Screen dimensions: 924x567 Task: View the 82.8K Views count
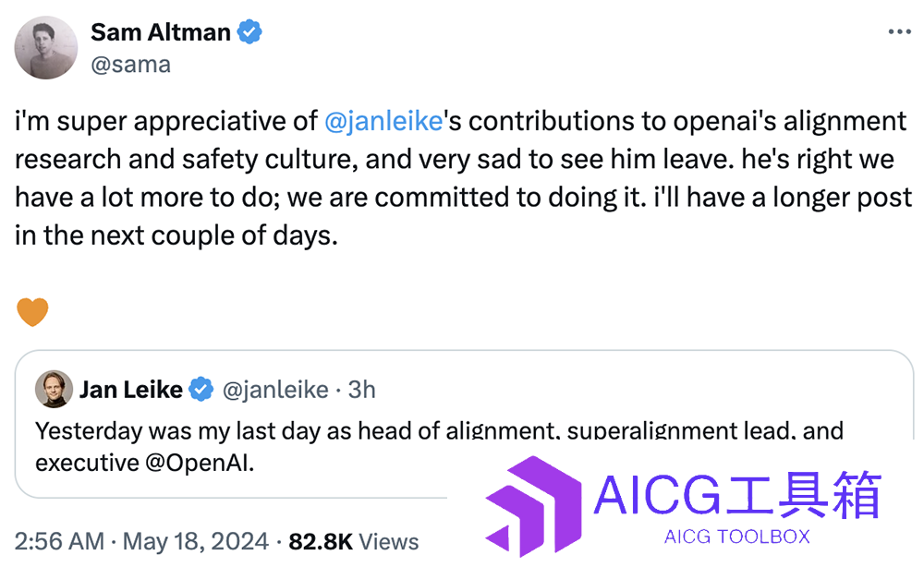point(354,542)
